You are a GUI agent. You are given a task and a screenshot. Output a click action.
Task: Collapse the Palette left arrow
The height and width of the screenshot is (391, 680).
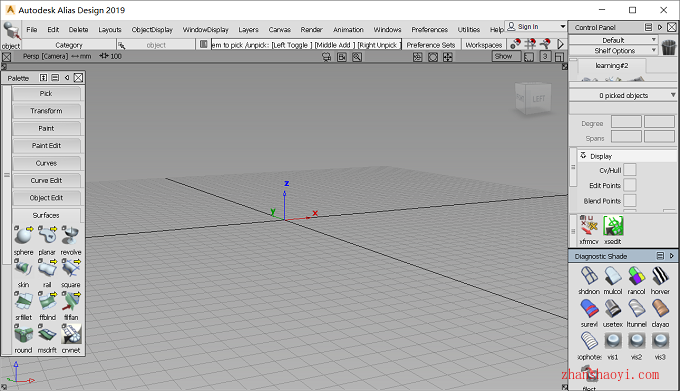coord(67,78)
